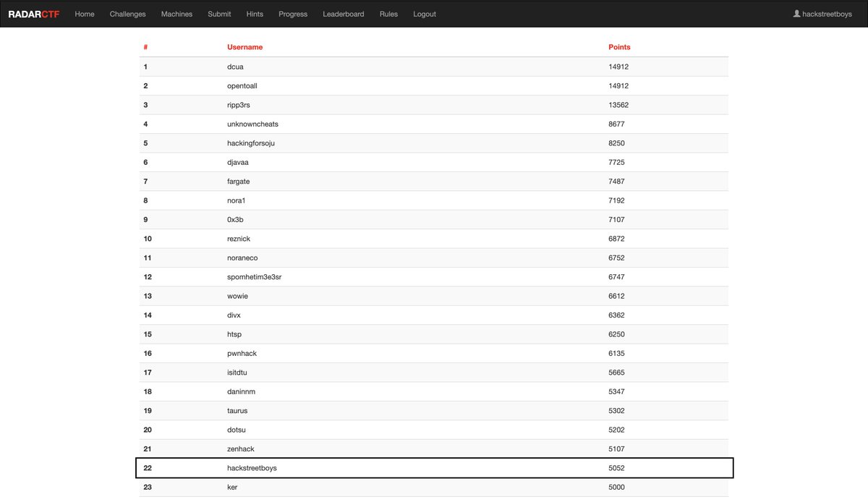View the Hints page

point(255,14)
